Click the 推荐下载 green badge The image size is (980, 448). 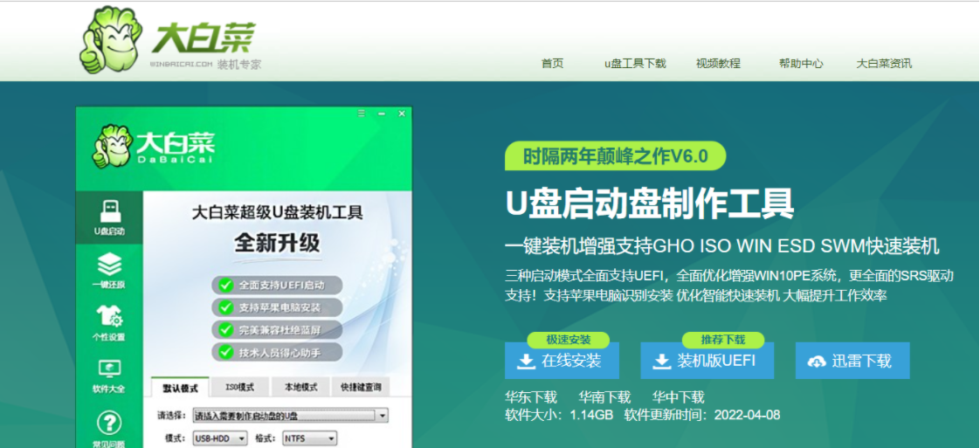pyautogui.click(x=723, y=340)
